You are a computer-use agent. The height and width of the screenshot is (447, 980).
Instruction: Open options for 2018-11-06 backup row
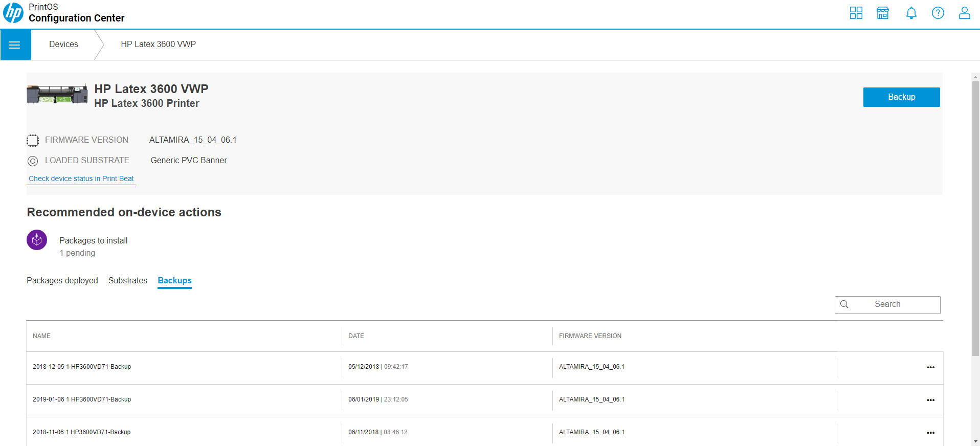click(x=930, y=433)
